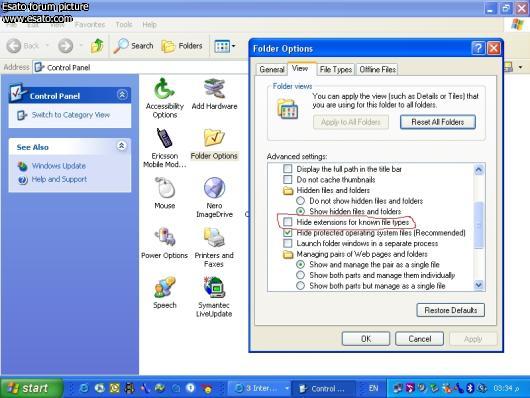Open Help and Support link
This screenshot has width=530, height=398.
(x=59, y=179)
